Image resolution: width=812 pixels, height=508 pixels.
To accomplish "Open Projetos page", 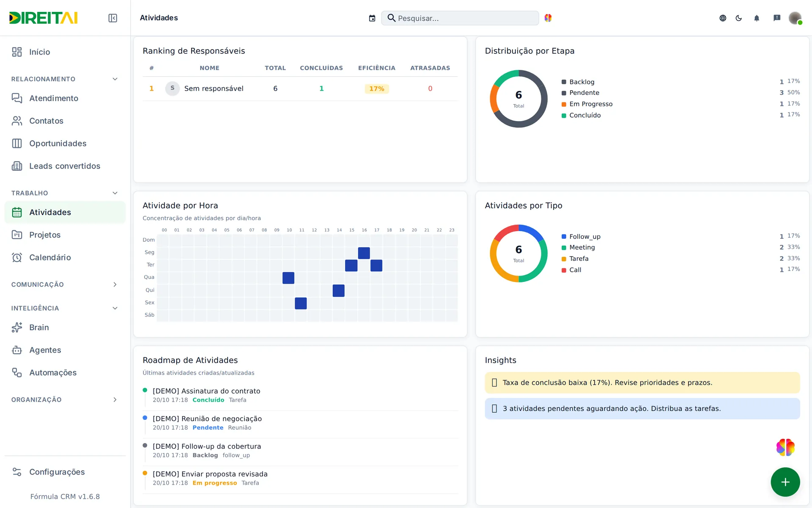I will tap(65, 235).
